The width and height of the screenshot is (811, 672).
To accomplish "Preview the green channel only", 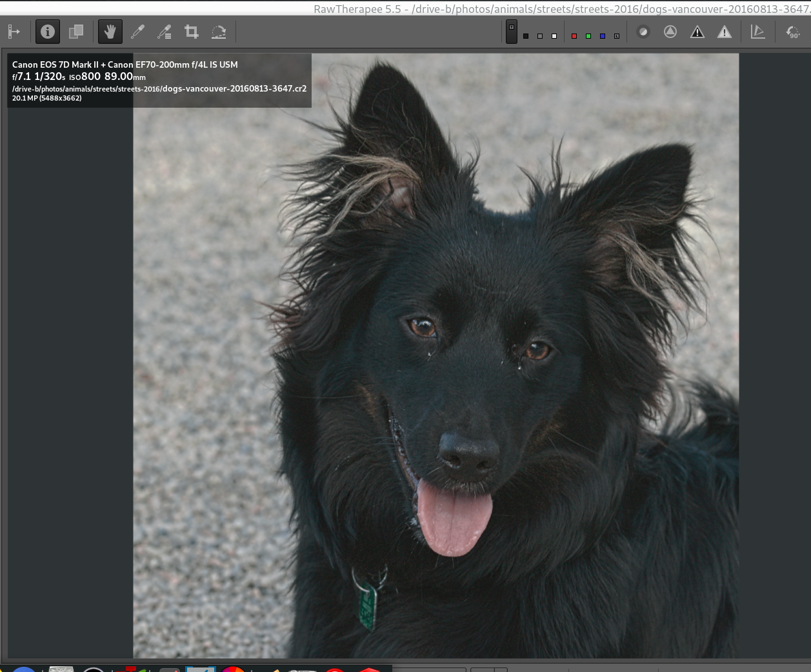I will 588,36.
